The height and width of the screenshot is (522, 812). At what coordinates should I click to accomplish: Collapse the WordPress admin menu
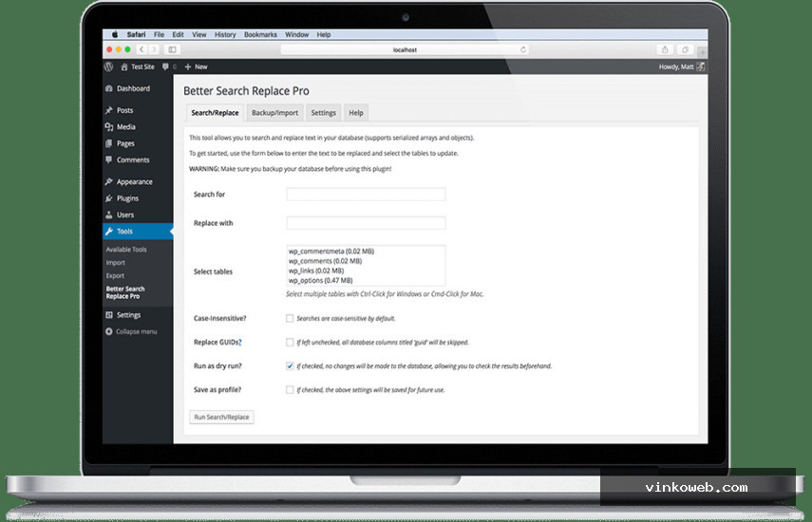pos(132,331)
